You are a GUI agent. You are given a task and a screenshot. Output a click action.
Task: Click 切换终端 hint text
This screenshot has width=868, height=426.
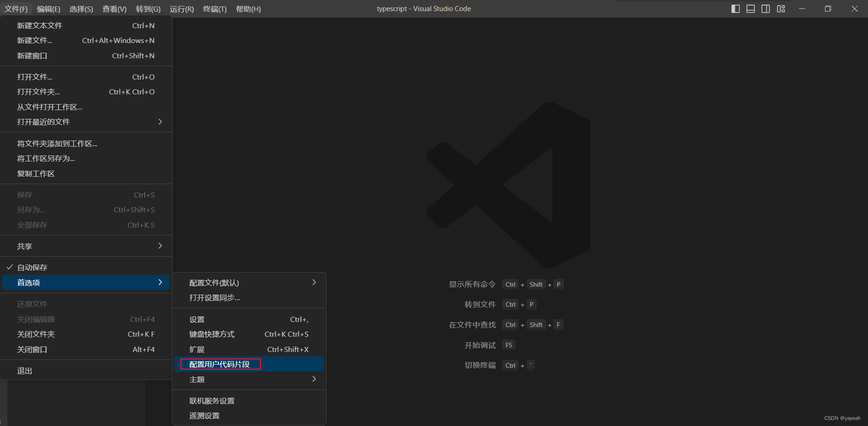point(480,365)
